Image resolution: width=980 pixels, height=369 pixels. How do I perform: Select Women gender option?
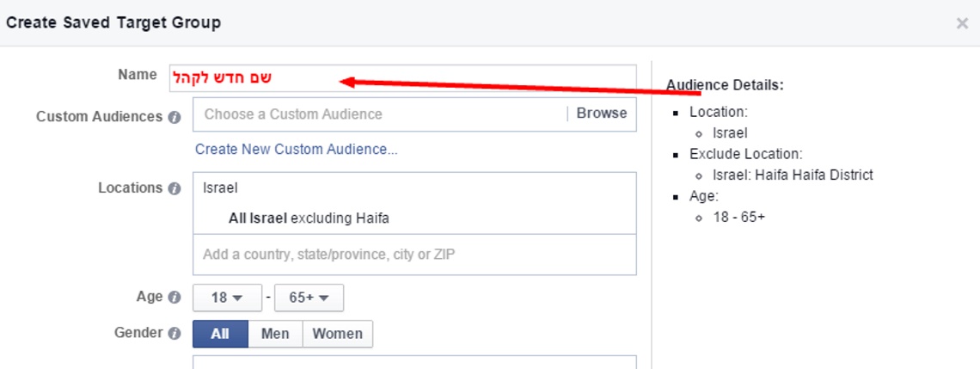click(337, 334)
